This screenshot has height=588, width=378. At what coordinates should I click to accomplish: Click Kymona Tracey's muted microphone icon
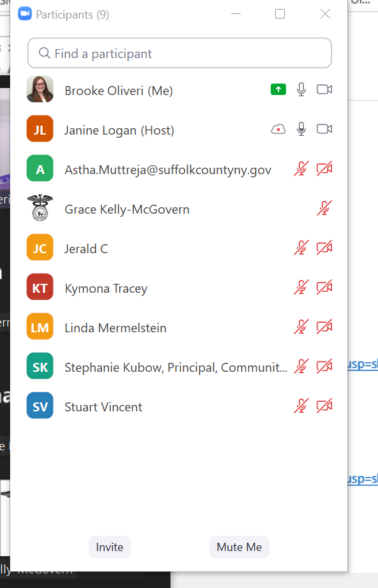[301, 287]
